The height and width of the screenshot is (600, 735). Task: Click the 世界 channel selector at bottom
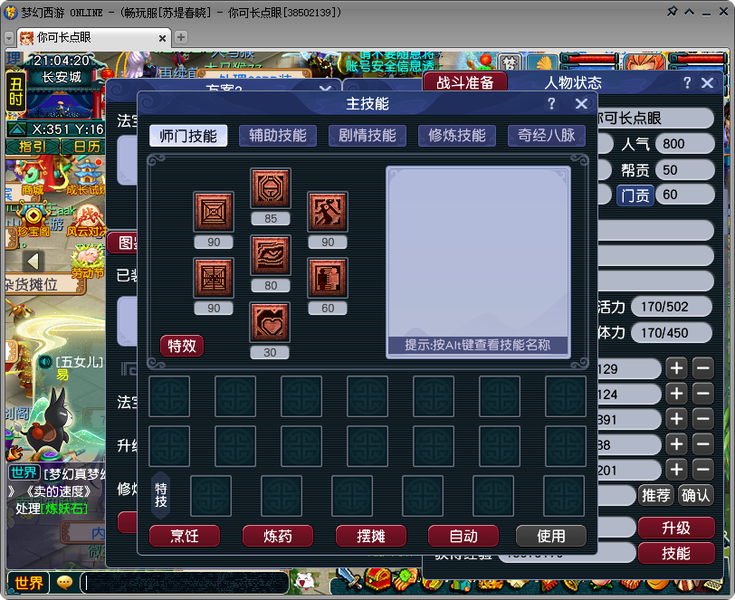29,583
